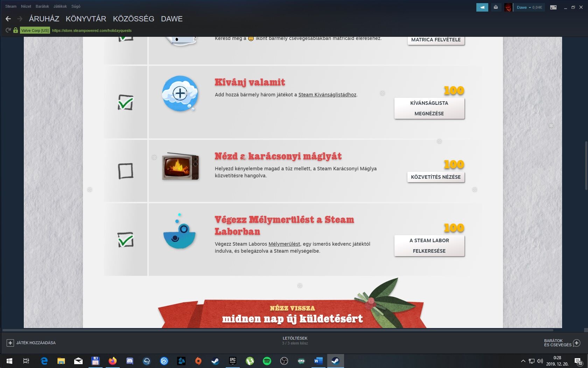Screen dimensions: 588x368
Task: Go back with the left arrow button
Action: (8, 19)
